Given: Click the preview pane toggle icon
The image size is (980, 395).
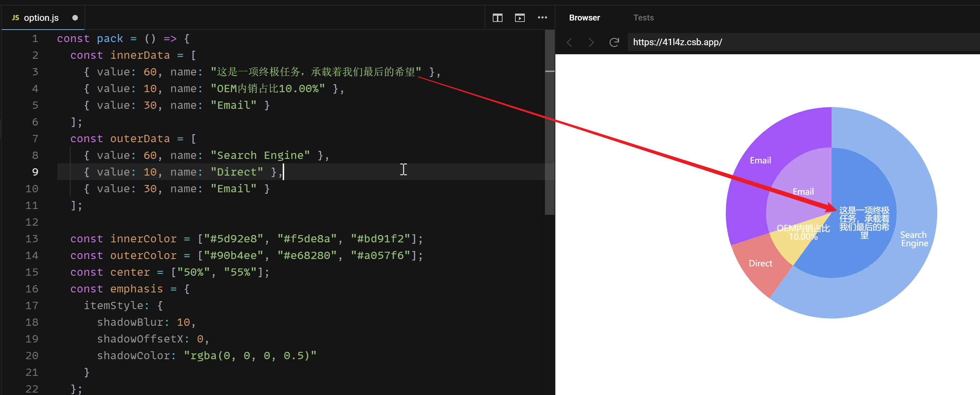Looking at the screenshot, I should click(x=520, y=18).
